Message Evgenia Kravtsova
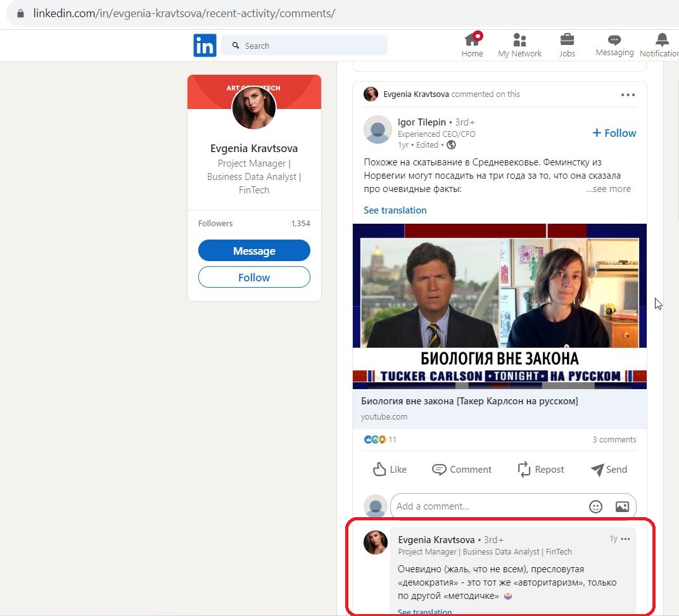 click(x=254, y=251)
